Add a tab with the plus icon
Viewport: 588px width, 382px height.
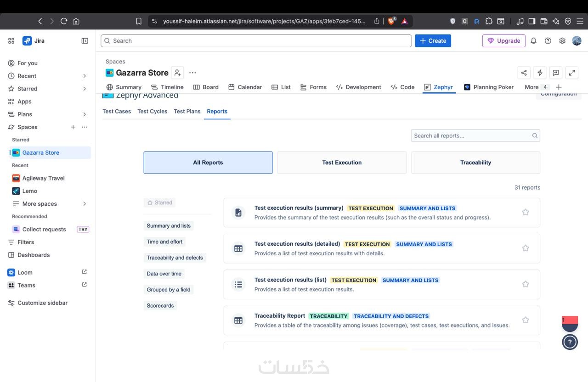559,87
